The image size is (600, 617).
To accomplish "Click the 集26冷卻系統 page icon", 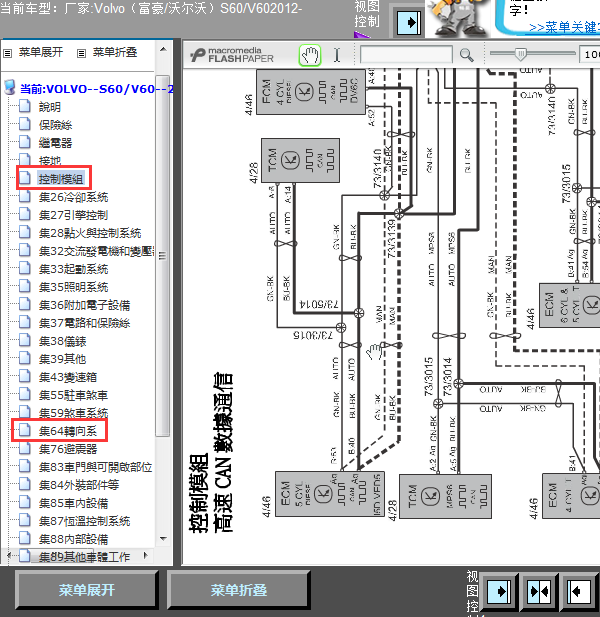I will pyautogui.click(x=25, y=196).
